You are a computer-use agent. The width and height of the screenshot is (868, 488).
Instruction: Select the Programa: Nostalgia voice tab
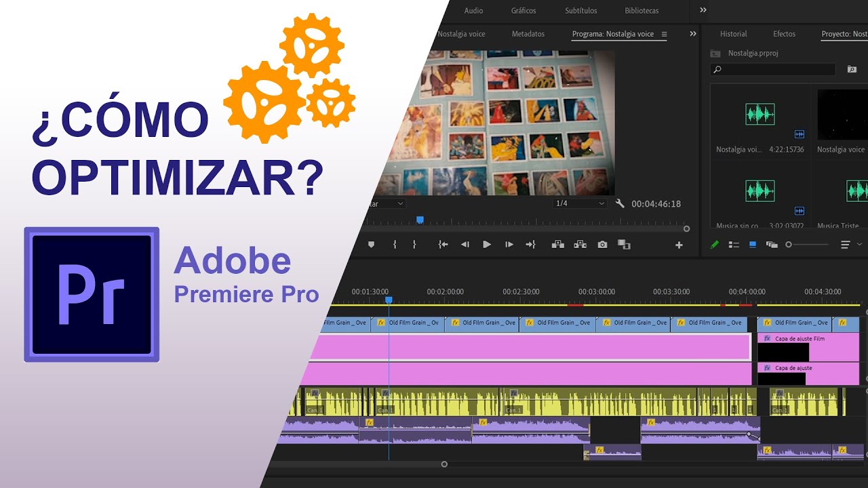pyautogui.click(x=613, y=34)
